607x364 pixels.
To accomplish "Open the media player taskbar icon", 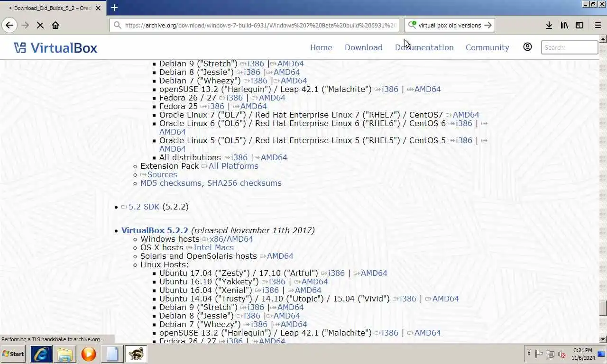I will (x=88, y=354).
